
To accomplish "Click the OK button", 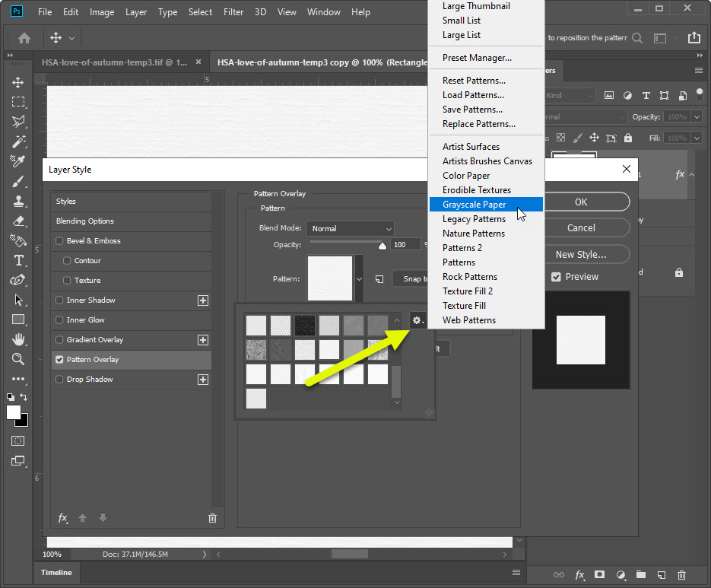I will 581,202.
